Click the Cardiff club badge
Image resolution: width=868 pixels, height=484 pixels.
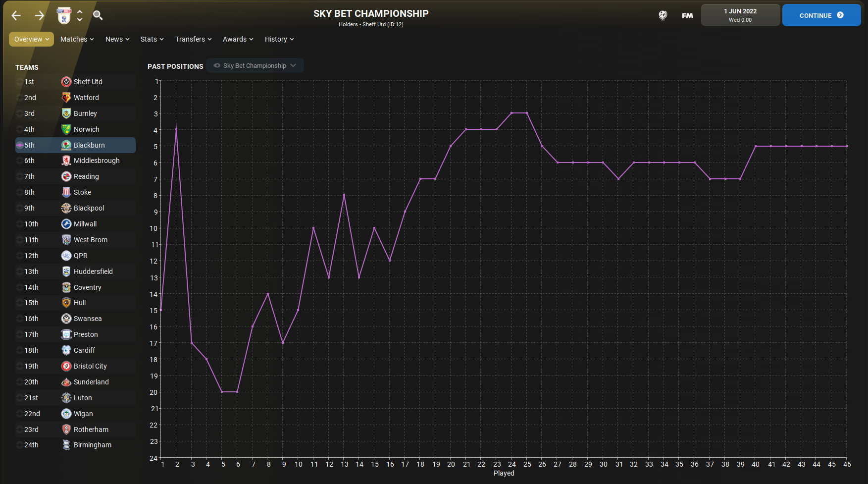point(66,350)
